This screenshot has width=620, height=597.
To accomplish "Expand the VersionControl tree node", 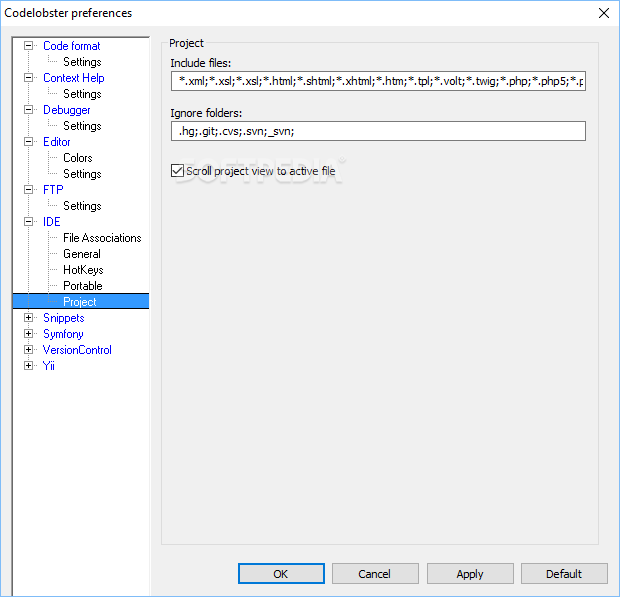I will 28,350.
